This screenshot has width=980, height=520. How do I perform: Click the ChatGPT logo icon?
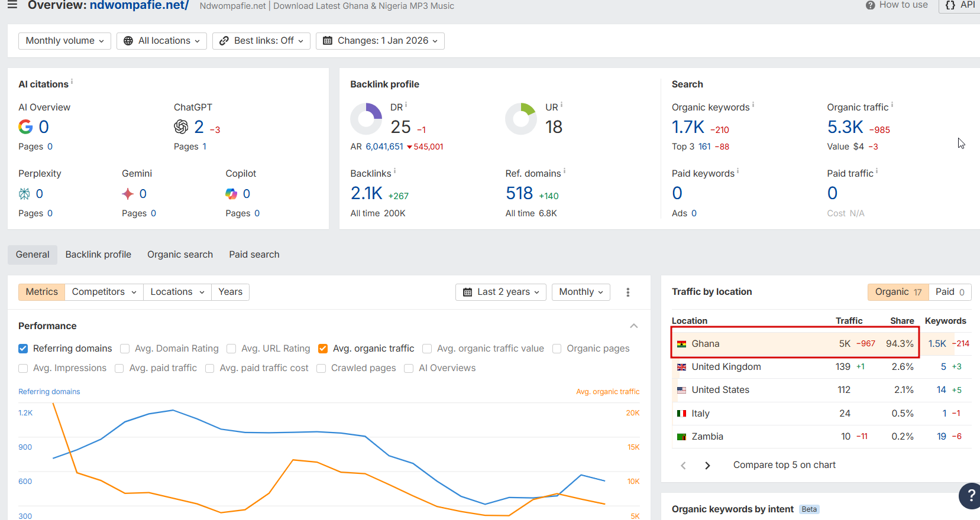[x=181, y=126]
